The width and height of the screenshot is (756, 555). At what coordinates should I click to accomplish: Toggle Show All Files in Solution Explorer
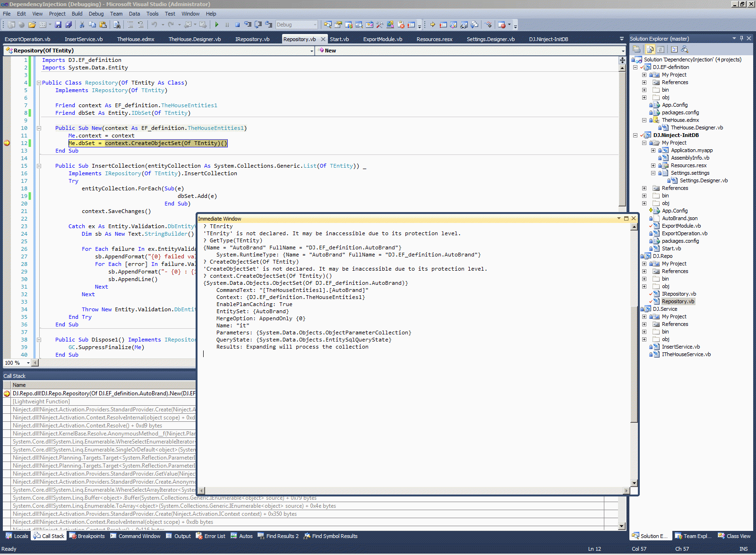(x=650, y=49)
